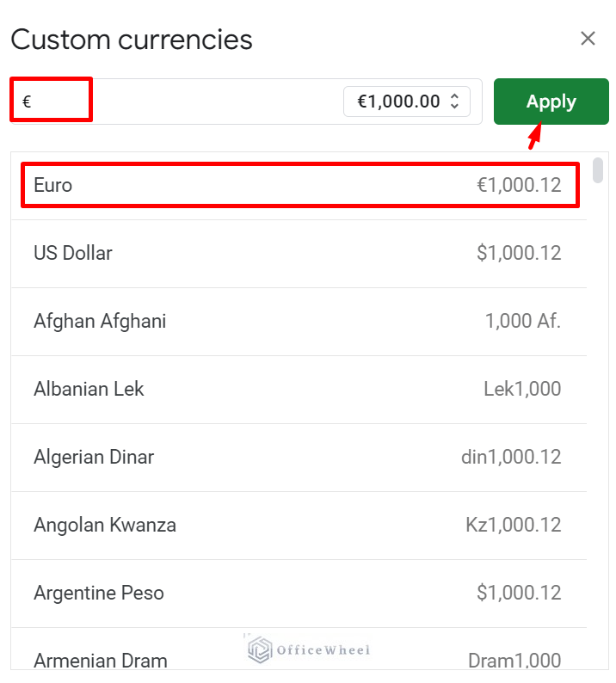Screen dimensions: 616x683
Task: Pick Albanian Lek from the list
Action: point(299,389)
